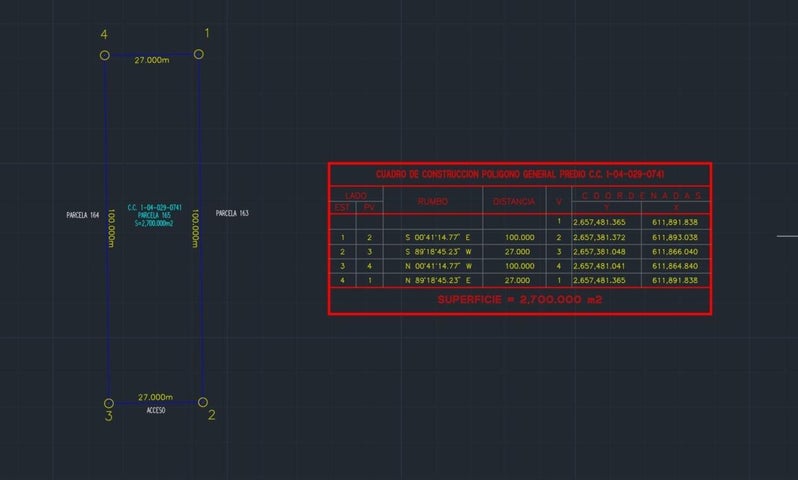Select distance 100.000 in the EST 3 row
798x480 pixels.
(x=520, y=266)
